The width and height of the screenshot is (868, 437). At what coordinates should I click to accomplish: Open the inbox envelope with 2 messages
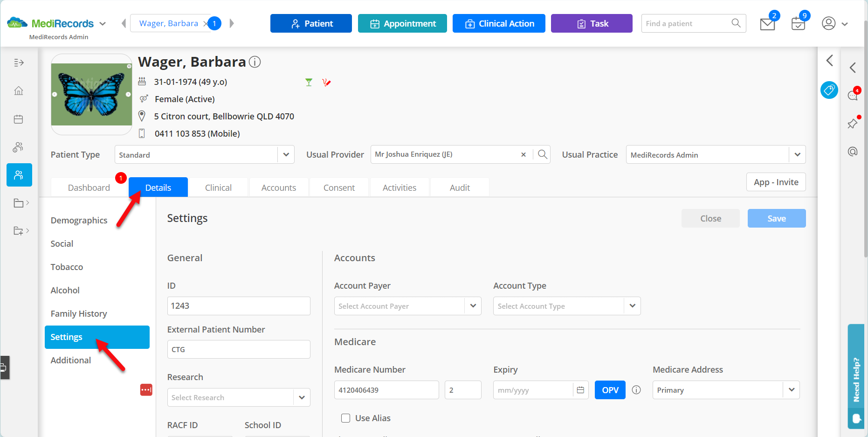click(x=767, y=23)
